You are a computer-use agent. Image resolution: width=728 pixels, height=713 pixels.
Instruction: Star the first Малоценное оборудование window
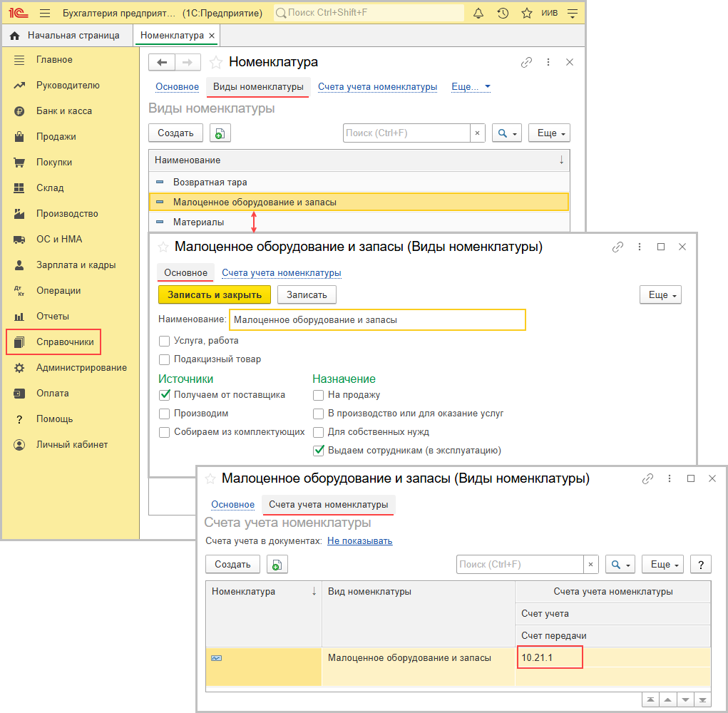(163, 247)
